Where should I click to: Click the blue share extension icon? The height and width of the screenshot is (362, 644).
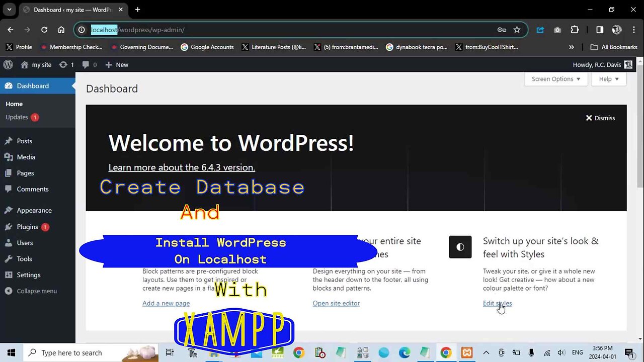point(540,30)
